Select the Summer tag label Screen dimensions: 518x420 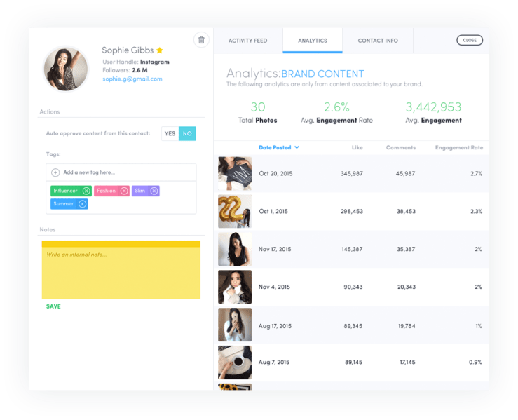[63, 204]
